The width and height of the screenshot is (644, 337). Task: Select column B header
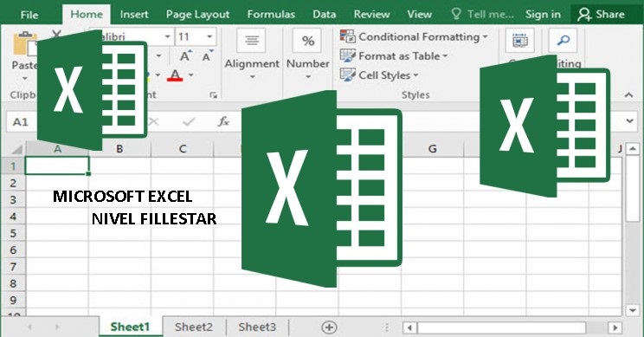pyautogui.click(x=119, y=149)
